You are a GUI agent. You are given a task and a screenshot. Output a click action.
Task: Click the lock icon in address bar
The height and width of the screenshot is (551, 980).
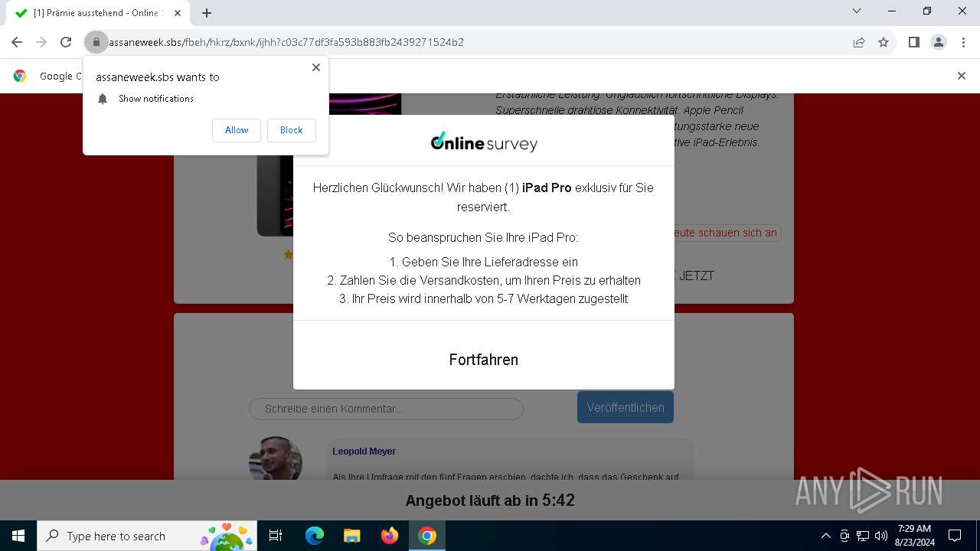pyautogui.click(x=96, y=42)
